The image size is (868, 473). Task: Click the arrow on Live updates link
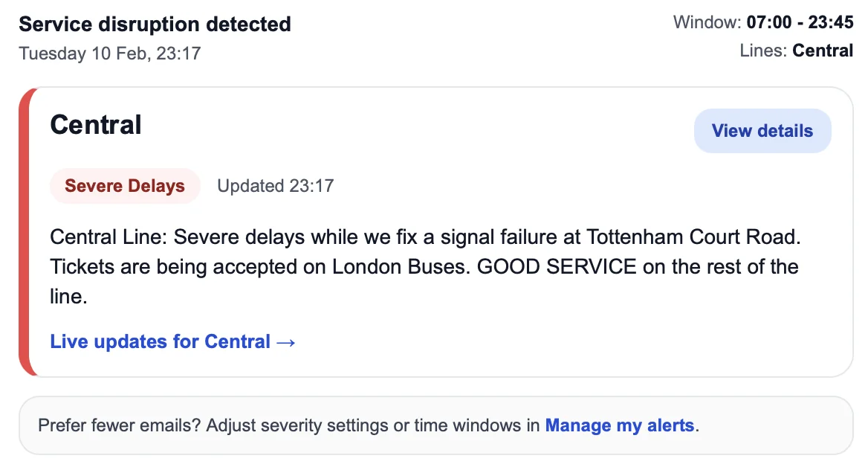click(x=286, y=341)
